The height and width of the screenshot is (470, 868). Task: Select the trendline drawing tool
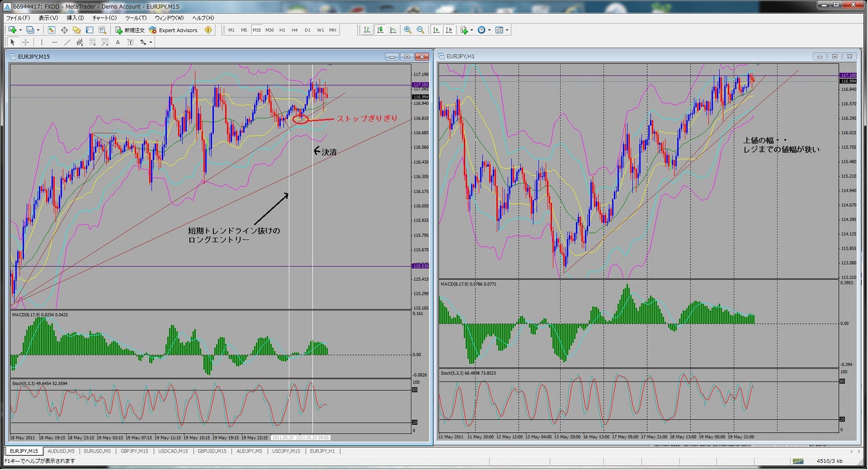(x=67, y=42)
